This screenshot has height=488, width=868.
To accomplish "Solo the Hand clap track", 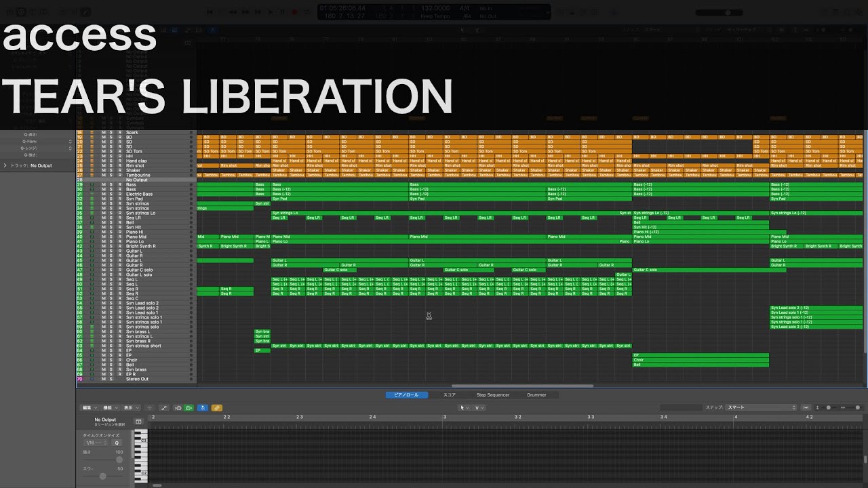I will tap(112, 161).
